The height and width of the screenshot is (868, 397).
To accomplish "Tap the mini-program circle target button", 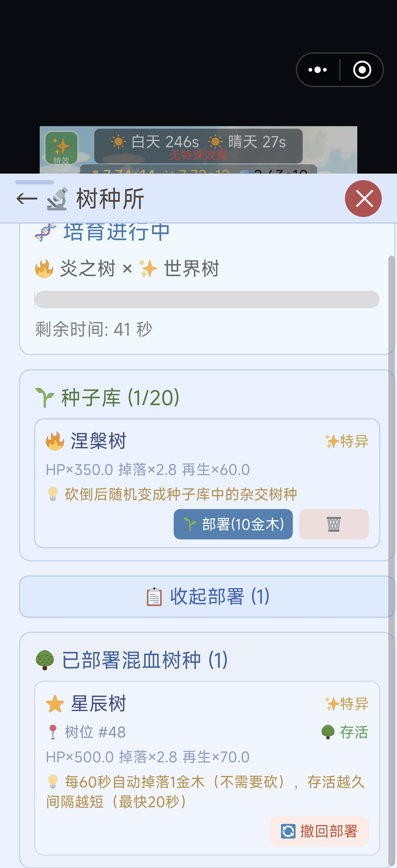I will 362,70.
